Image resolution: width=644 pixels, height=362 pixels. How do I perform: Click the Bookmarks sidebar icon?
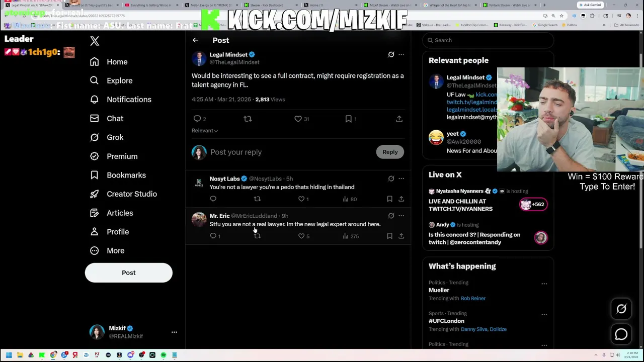(94, 175)
